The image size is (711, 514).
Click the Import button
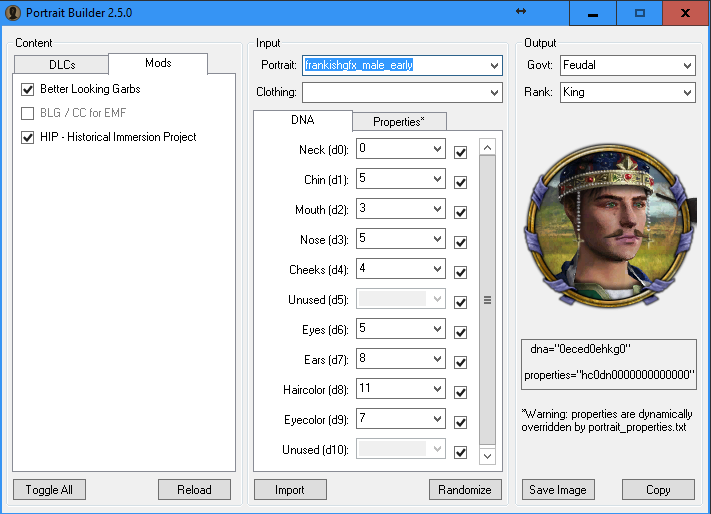pyautogui.click(x=290, y=490)
